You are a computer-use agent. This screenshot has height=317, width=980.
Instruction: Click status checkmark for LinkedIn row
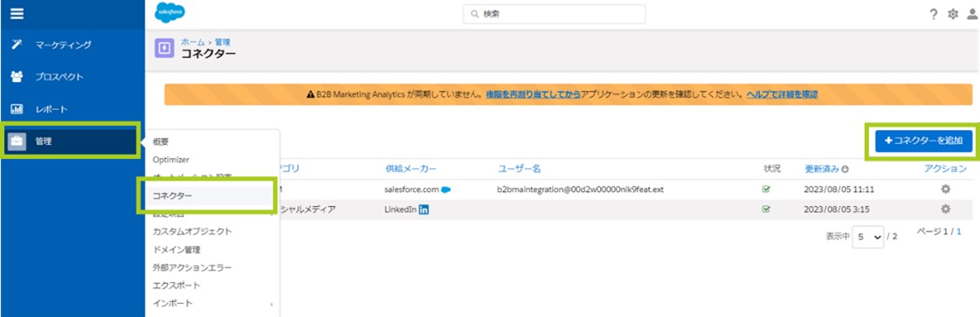[766, 210]
